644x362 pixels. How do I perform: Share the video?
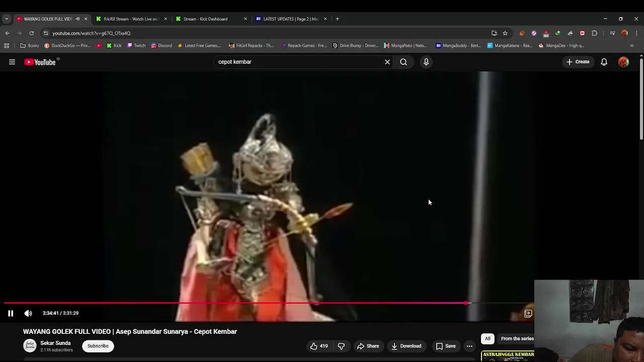[x=368, y=346]
